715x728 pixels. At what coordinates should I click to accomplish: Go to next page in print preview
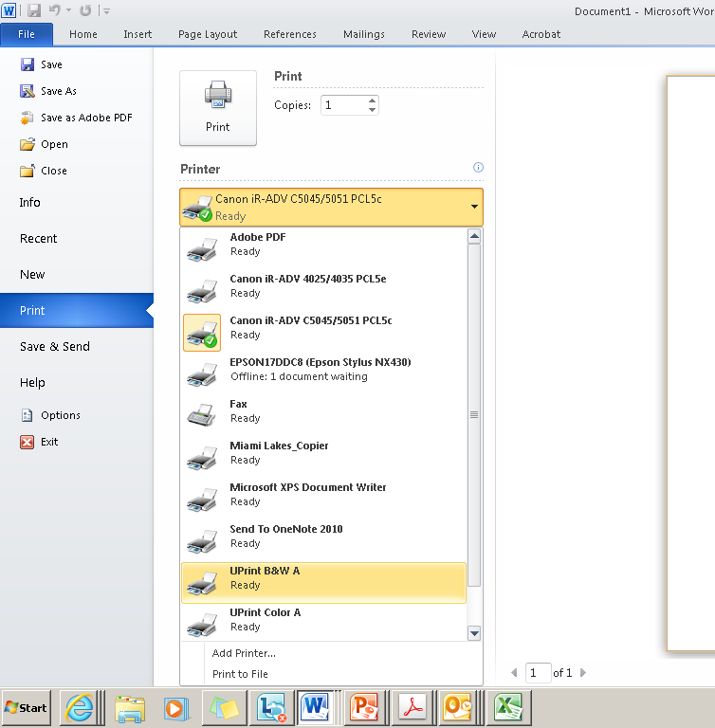(x=583, y=673)
